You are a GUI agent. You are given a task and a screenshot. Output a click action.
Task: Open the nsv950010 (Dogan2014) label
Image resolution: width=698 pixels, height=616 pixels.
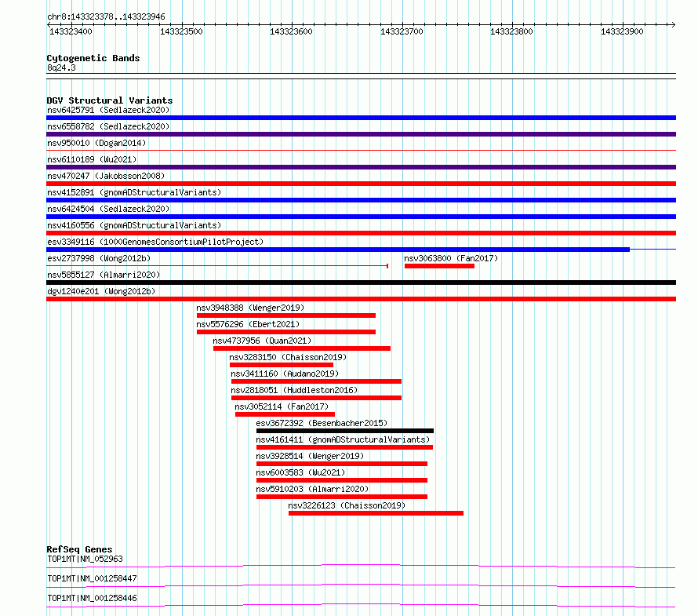(x=96, y=143)
